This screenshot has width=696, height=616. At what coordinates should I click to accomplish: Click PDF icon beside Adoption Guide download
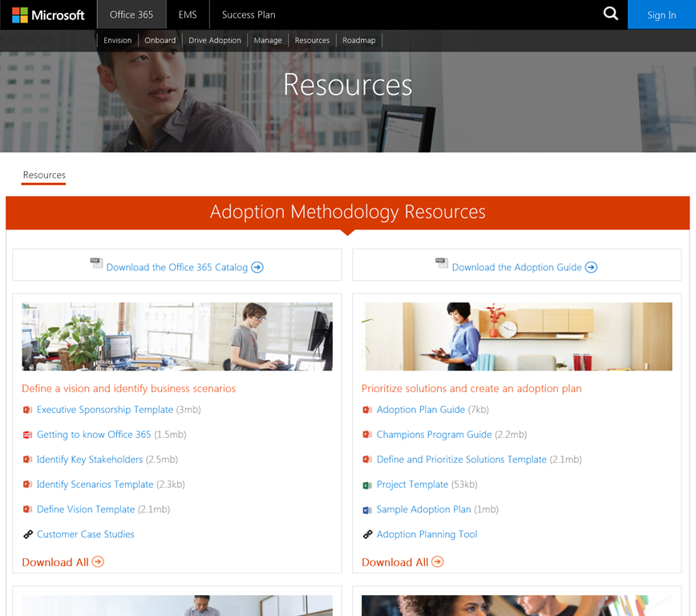coord(441,263)
